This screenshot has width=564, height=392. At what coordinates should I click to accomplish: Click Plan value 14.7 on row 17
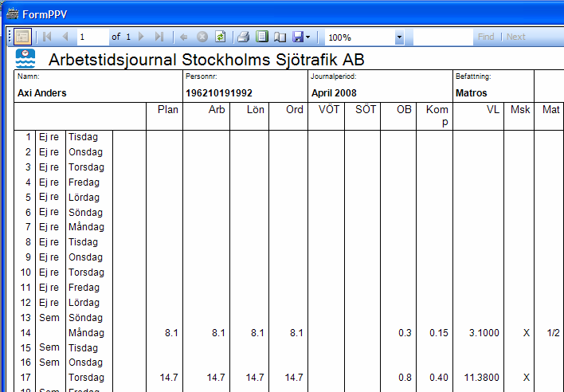pyautogui.click(x=169, y=378)
